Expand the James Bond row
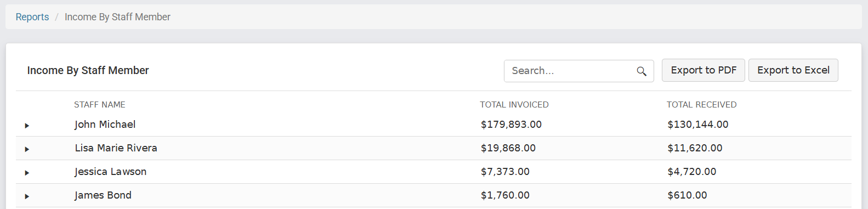 tap(27, 196)
